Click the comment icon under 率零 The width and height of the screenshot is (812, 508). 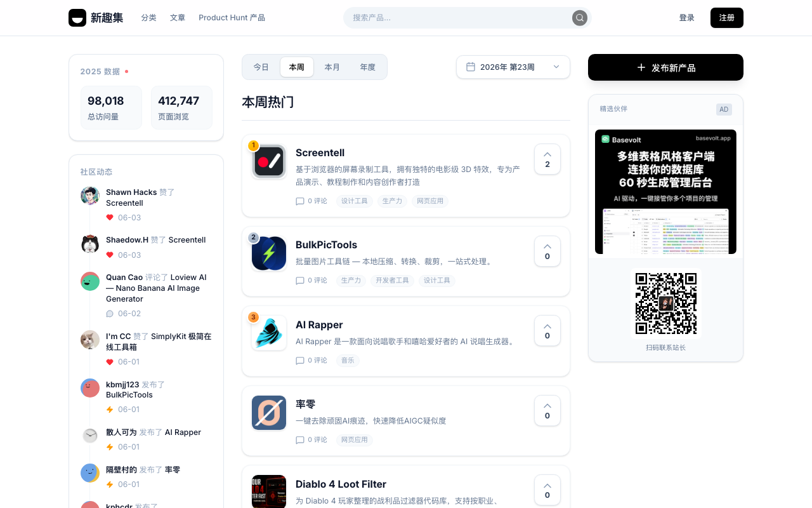(300, 440)
